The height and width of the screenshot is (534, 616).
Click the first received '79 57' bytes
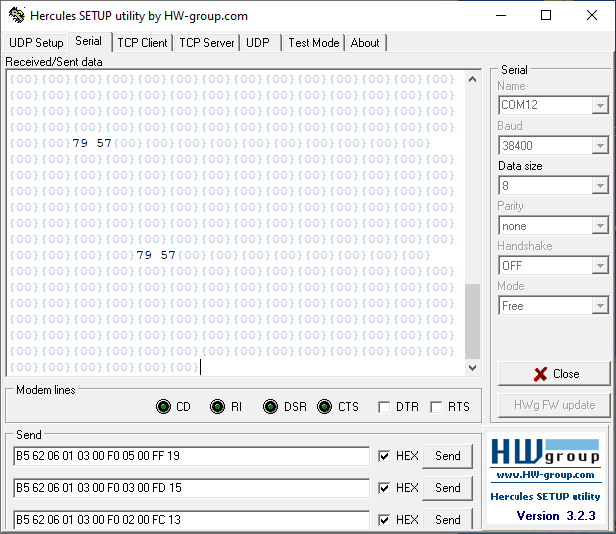pyautogui.click(x=92, y=143)
